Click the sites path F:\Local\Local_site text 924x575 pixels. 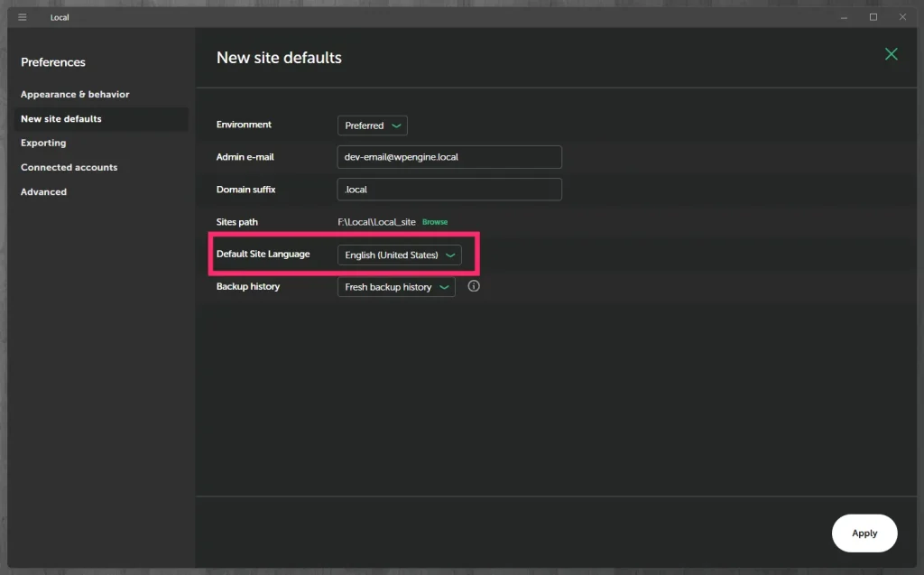pos(376,222)
